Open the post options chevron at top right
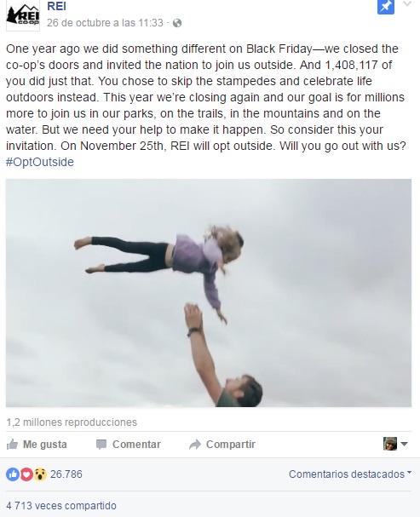 407,3
